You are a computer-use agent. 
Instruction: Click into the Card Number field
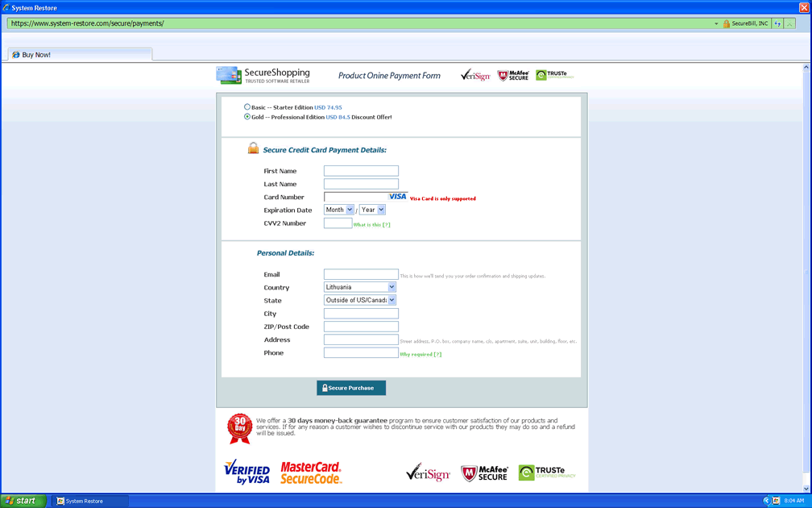tap(355, 197)
